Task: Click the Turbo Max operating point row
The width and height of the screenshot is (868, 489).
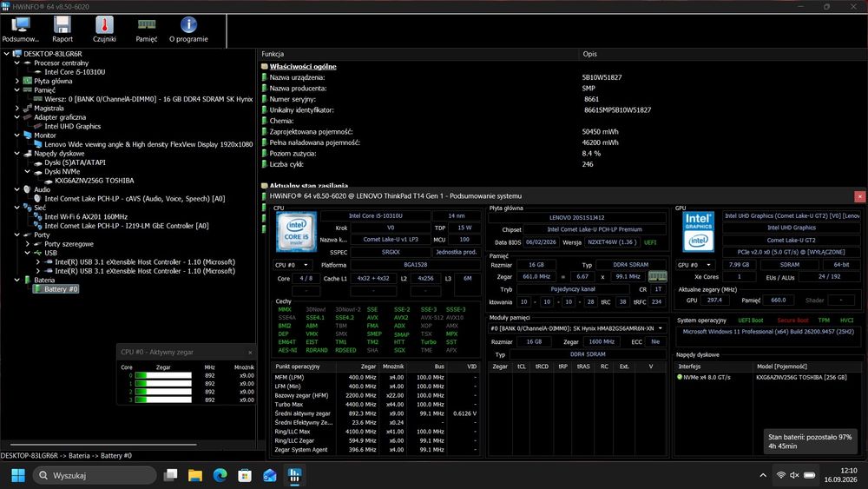Action: [376, 404]
